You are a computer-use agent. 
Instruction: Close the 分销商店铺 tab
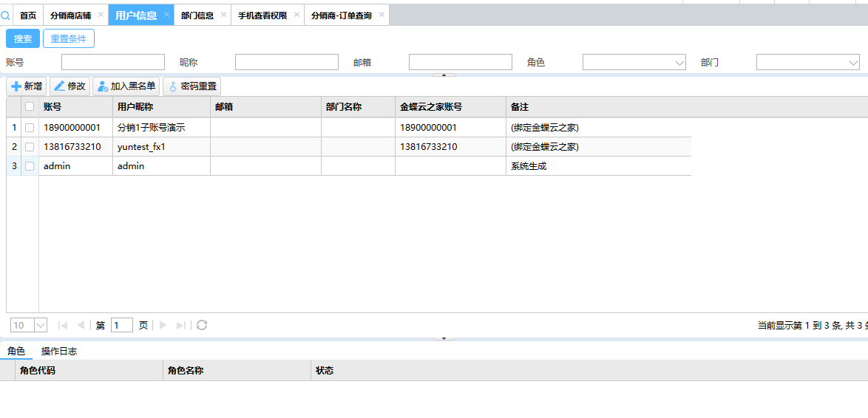101,15
